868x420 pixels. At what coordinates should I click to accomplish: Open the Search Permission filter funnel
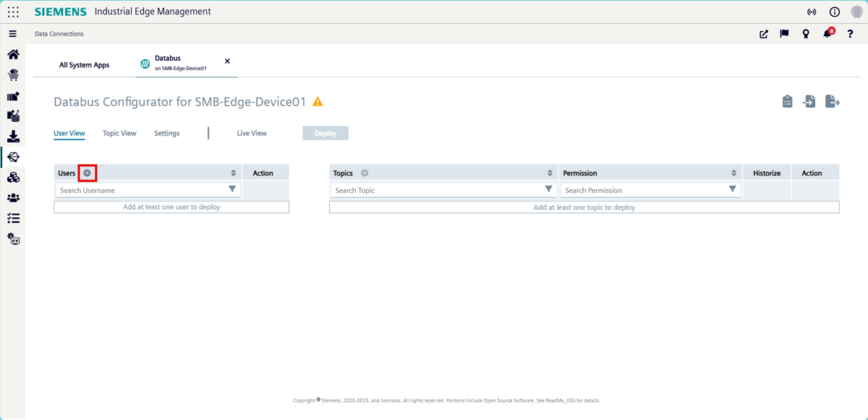pos(733,190)
